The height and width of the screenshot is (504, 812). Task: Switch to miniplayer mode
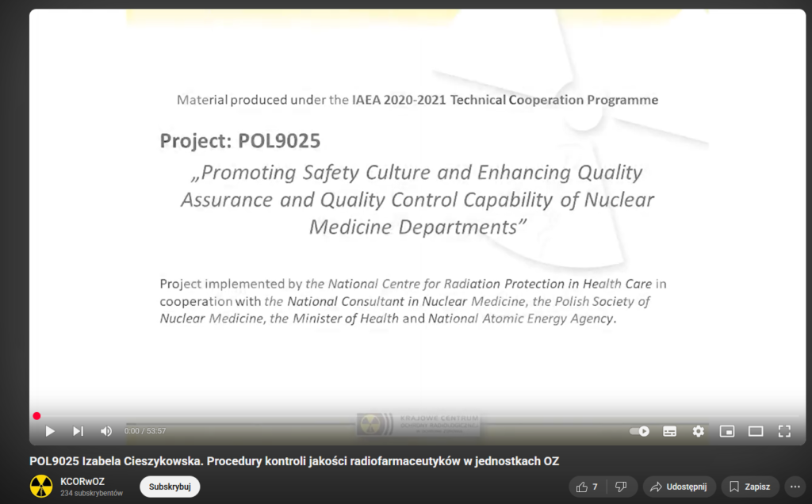pos(727,431)
